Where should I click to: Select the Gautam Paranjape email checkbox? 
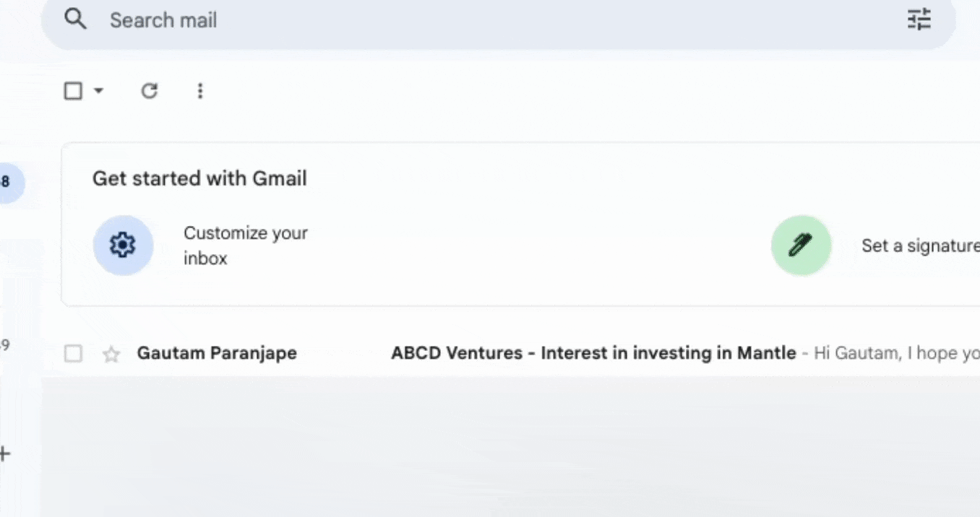click(x=73, y=354)
